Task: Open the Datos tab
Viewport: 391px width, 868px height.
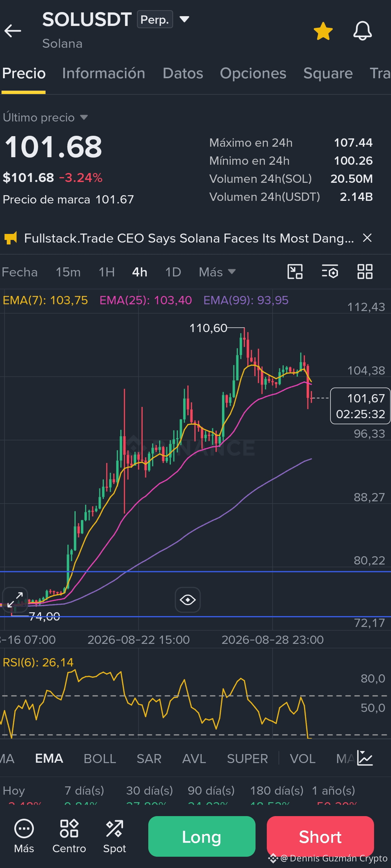Action: tap(183, 73)
